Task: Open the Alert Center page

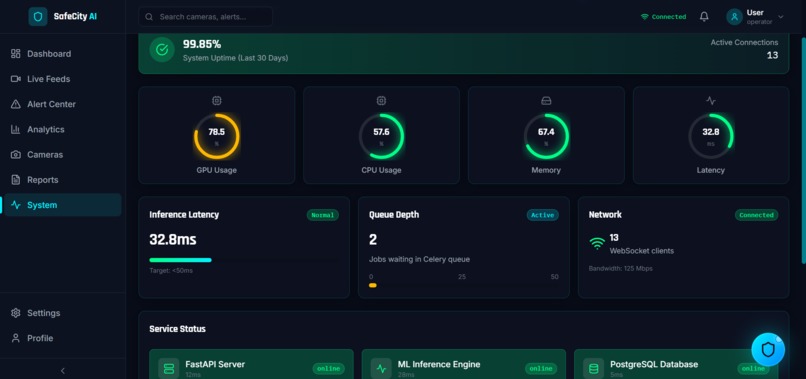Action: pos(63,104)
